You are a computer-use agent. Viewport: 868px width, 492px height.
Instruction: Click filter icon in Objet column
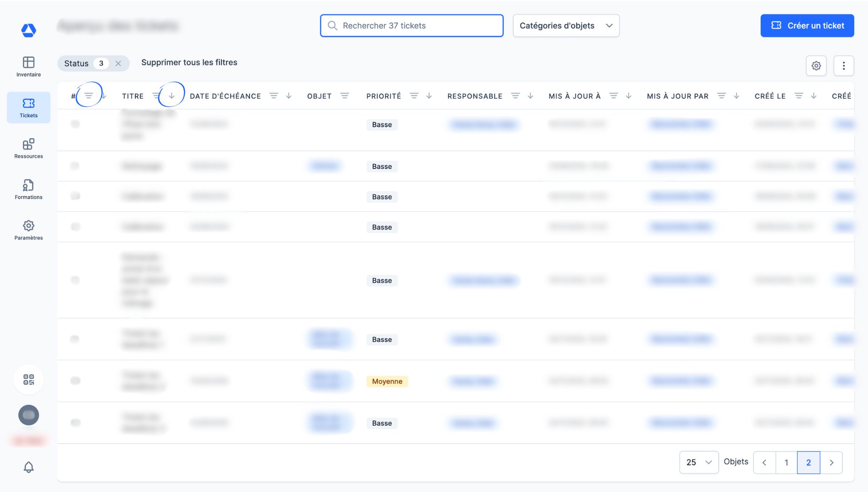pyautogui.click(x=345, y=96)
